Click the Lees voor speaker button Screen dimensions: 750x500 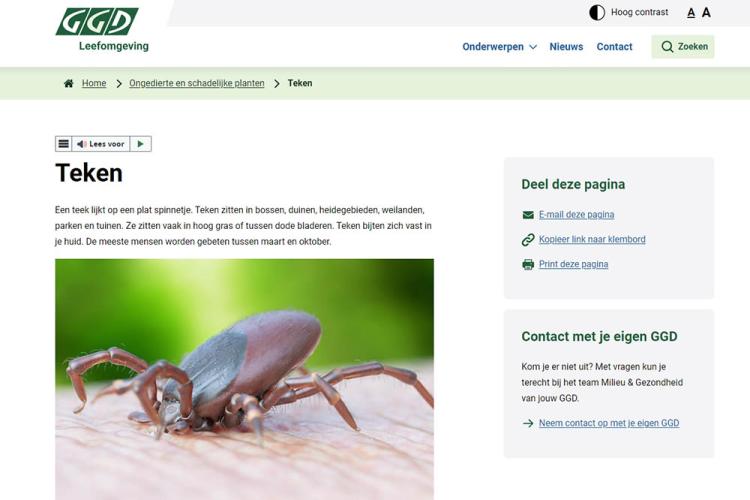[x=101, y=144]
